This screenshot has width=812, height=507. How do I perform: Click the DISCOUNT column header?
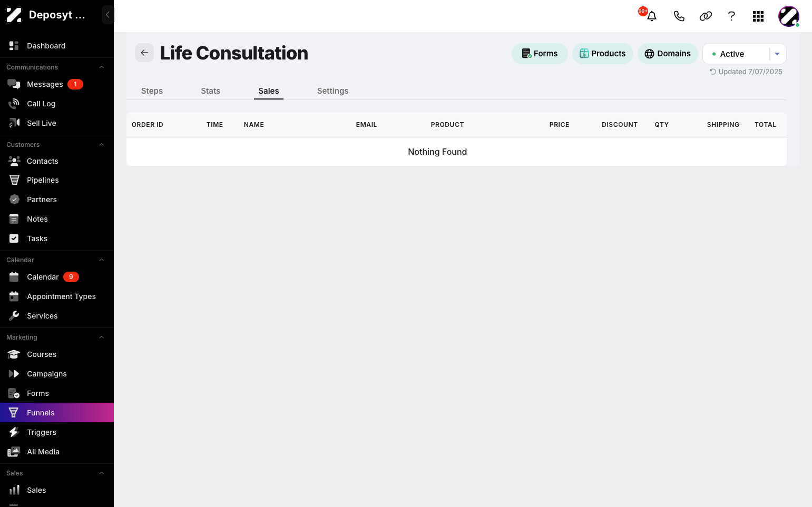coord(620,125)
